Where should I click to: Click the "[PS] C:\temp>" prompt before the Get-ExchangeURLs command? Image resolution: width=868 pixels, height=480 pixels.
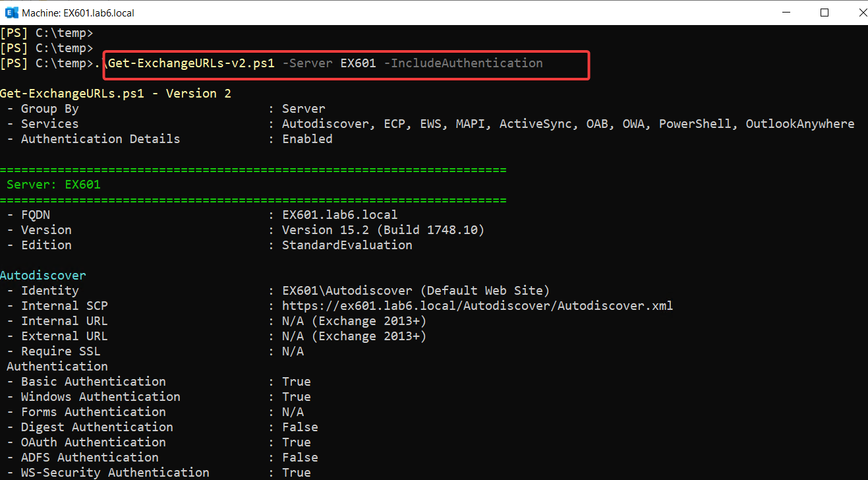[47, 63]
